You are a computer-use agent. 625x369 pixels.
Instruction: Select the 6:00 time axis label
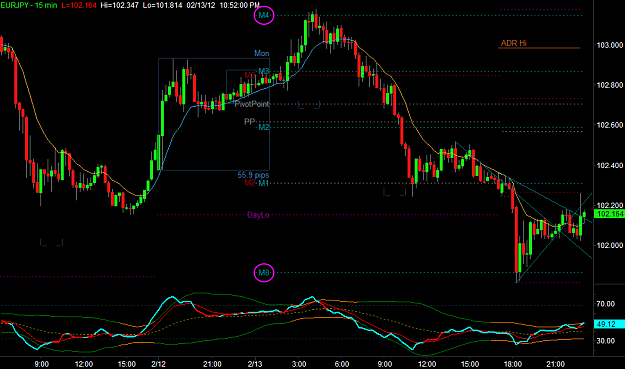[342, 364]
